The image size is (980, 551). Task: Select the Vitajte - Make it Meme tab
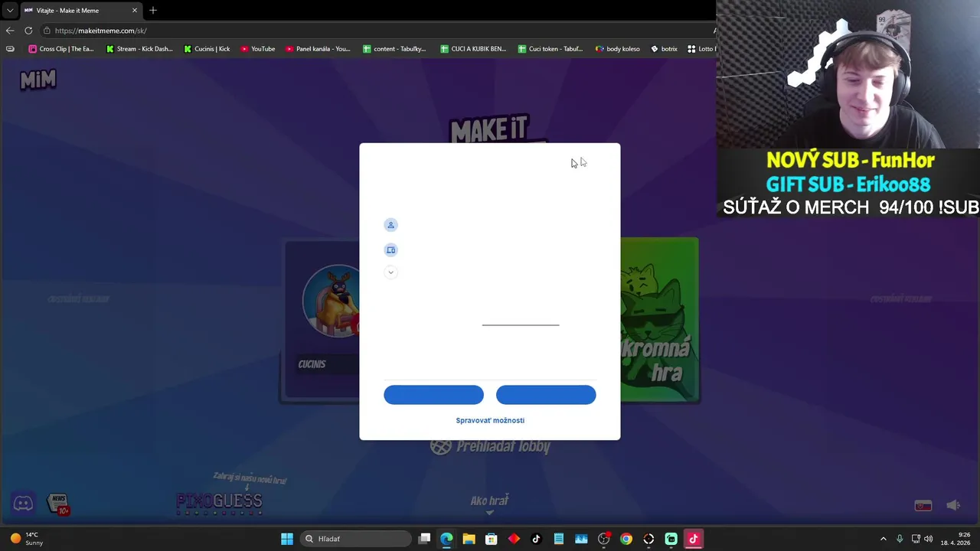point(80,11)
